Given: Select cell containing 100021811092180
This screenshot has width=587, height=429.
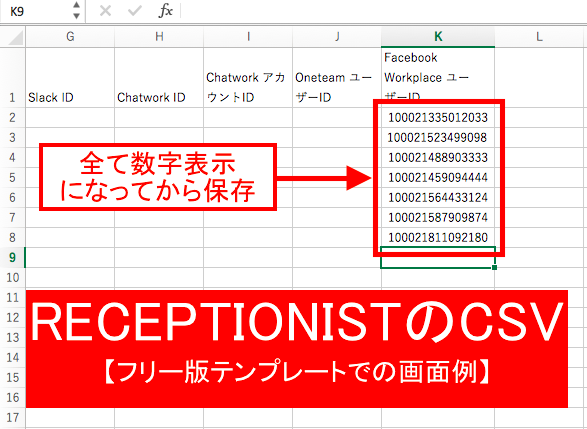Looking at the screenshot, I should click(x=438, y=237).
